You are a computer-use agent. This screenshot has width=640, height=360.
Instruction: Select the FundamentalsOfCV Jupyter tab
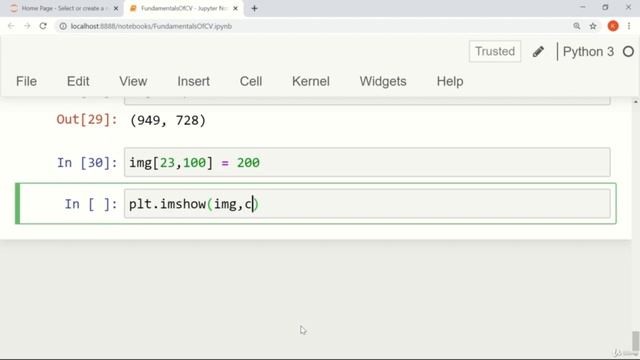click(184, 8)
